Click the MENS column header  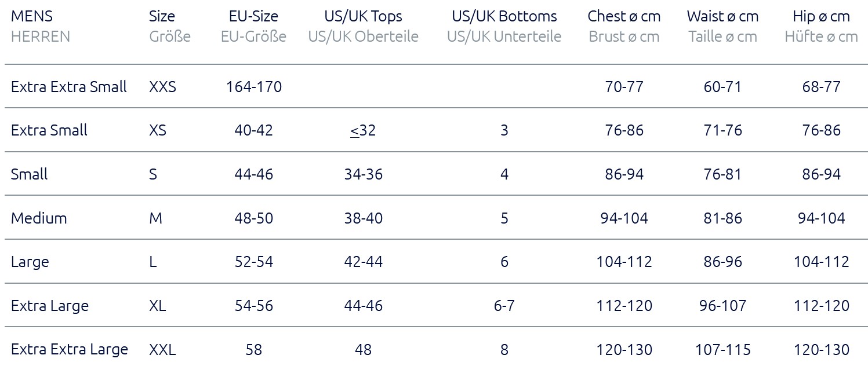32,16
